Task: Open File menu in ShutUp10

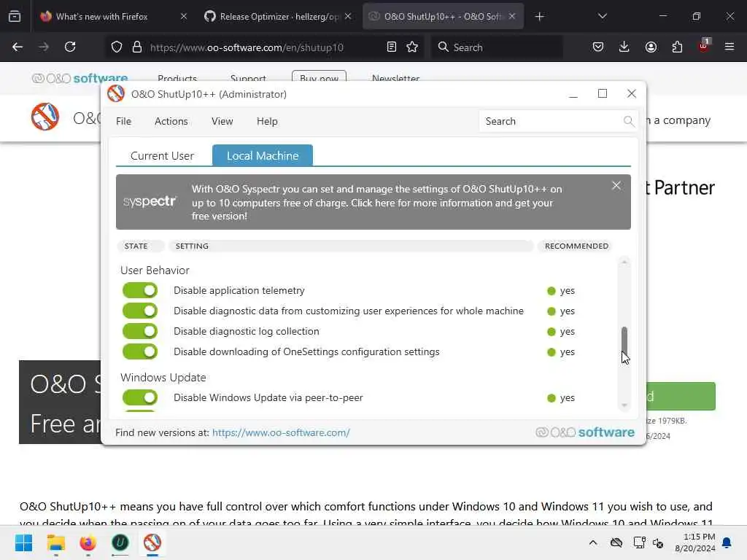Action: pos(123,122)
